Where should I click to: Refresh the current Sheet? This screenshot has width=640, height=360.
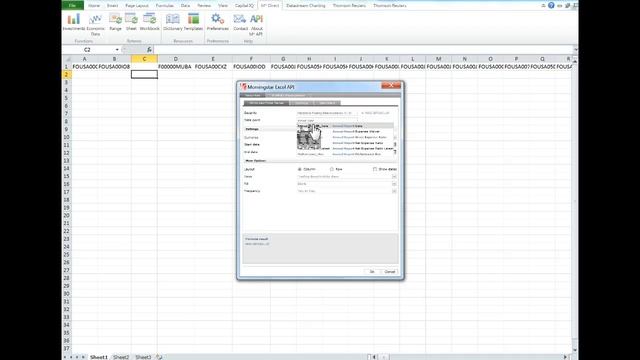[x=131, y=22]
